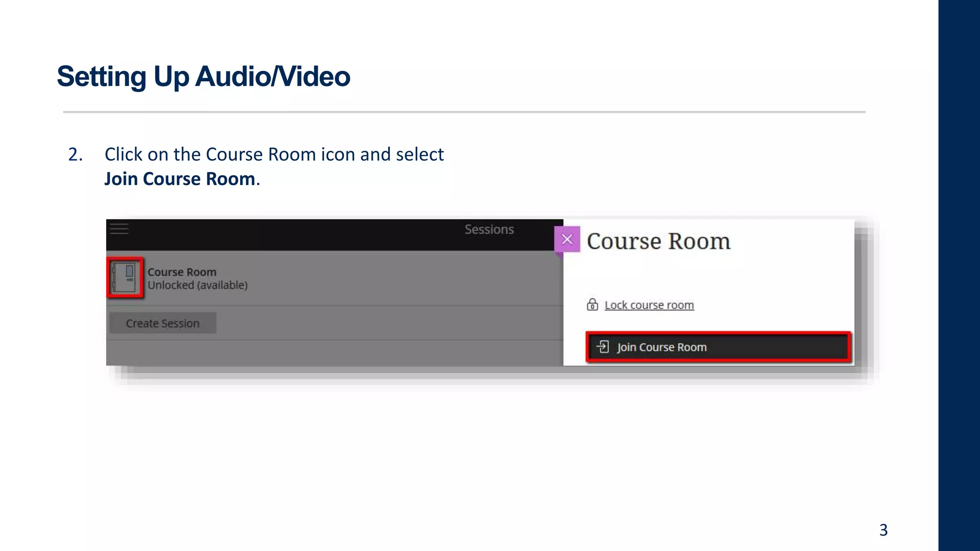Click the 'Setting Up Audio/Video' slide title
Screen dimensions: 980x551
point(203,77)
